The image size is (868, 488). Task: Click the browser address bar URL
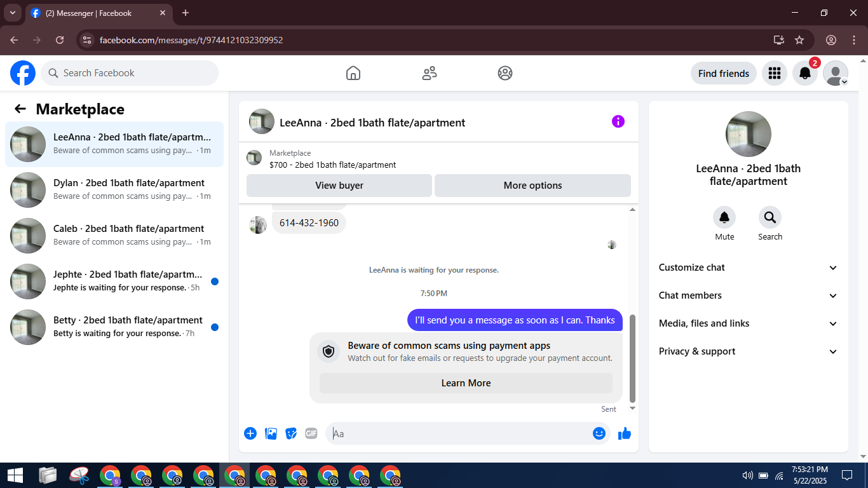[x=191, y=40]
